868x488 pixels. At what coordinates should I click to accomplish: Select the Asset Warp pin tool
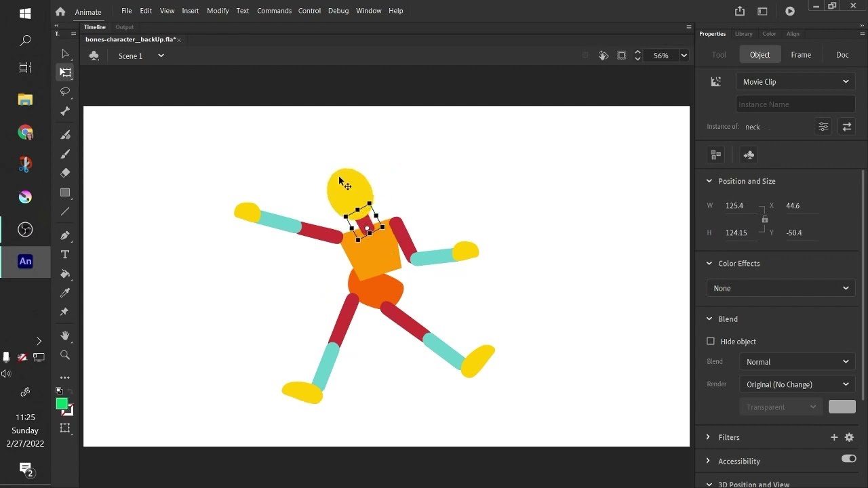click(x=65, y=312)
